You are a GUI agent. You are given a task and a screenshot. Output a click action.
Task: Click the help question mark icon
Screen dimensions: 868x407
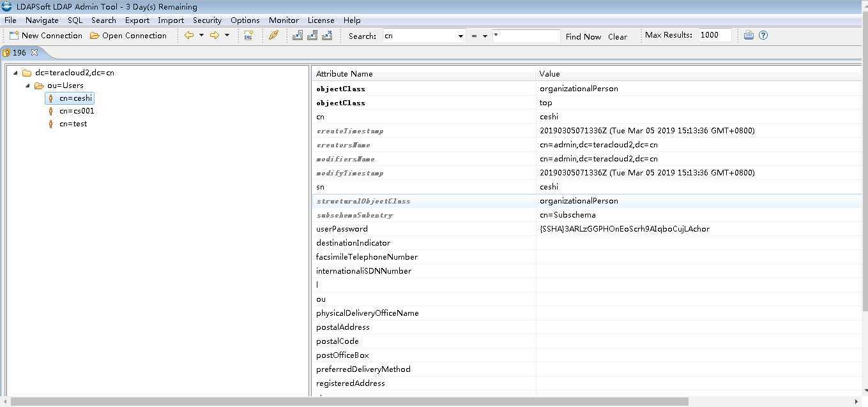(763, 35)
